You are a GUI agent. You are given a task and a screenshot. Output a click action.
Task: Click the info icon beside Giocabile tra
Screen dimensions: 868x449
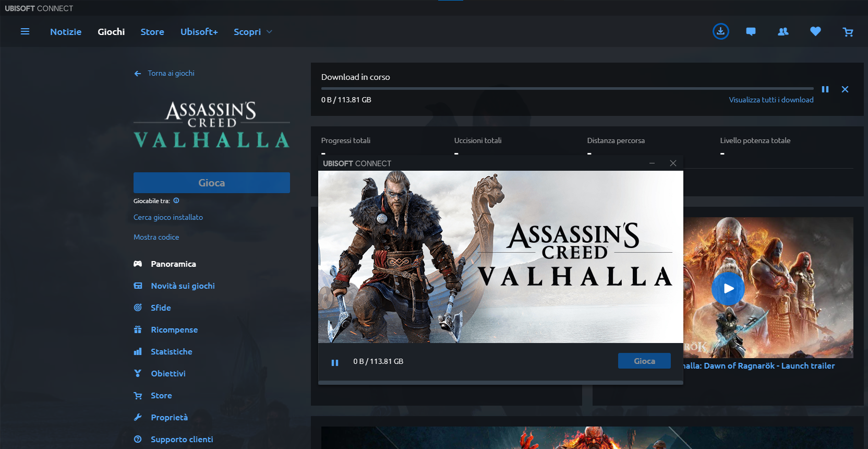click(176, 200)
